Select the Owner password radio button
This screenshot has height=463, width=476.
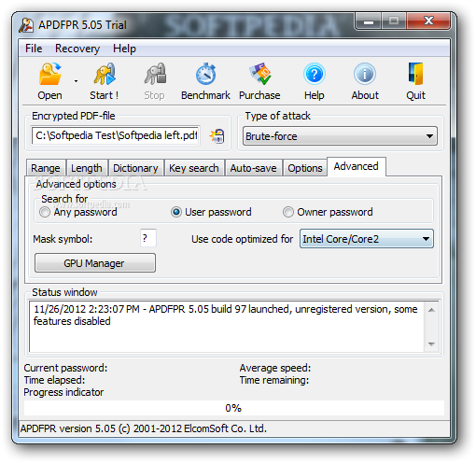click(288, 212)
